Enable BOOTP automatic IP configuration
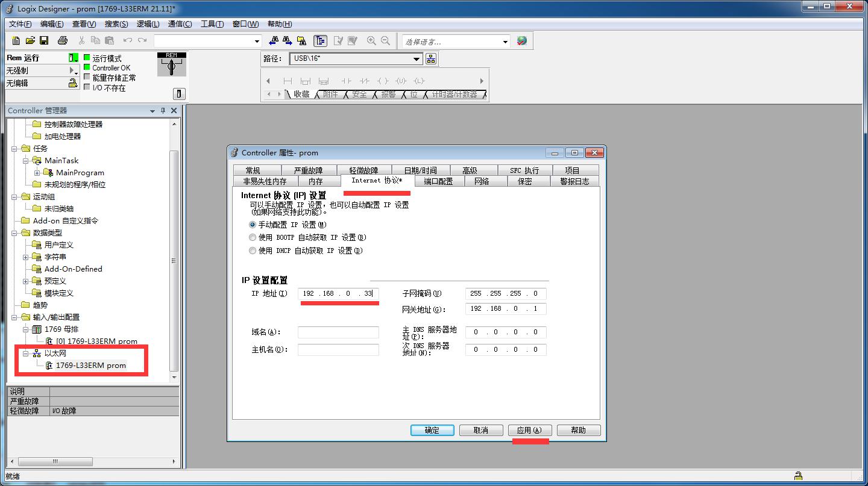 point(253,237)
